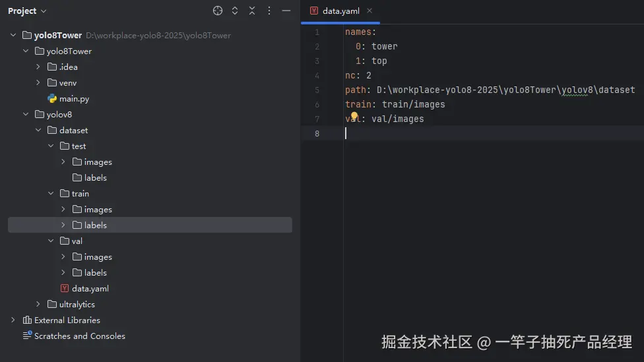This screenshot has height=362, width=644.
Task: Close the data.yaml tab
Action: pos(370,11)
